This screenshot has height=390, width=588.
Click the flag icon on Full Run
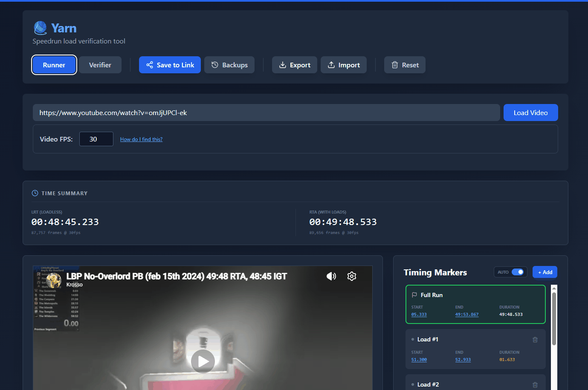point(414,295)
